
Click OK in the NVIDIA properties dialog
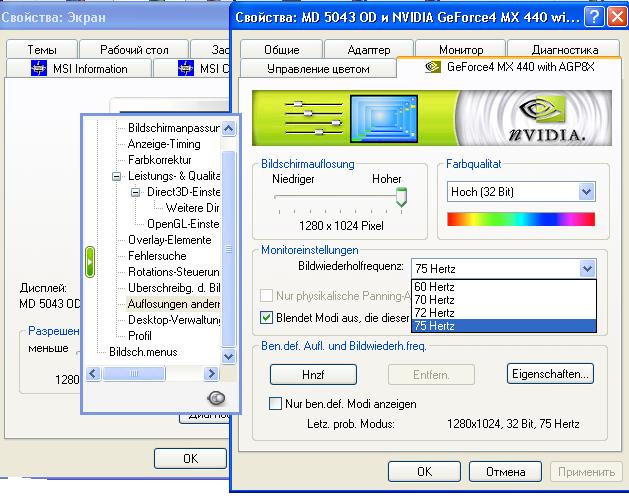coord(424,472)
